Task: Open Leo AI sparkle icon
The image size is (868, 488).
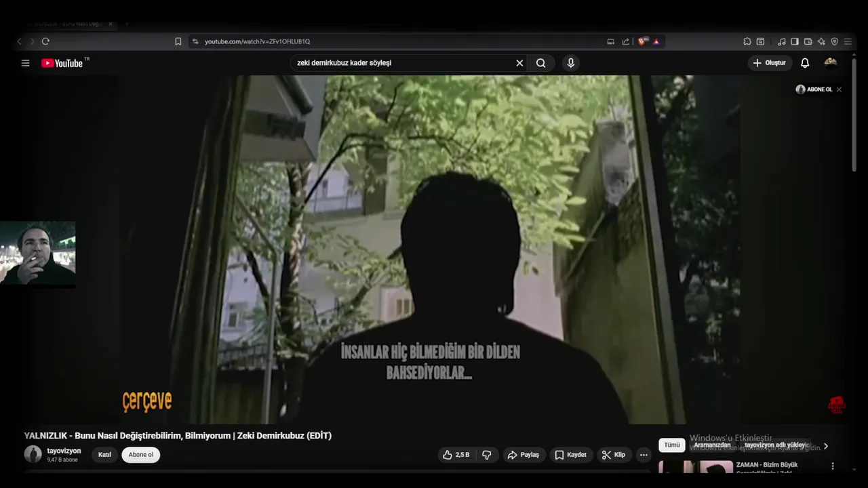Action: coord(821,41)
